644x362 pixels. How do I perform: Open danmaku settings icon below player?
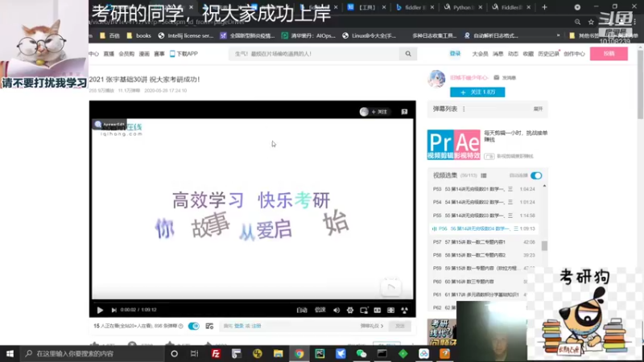click(x=209, y=326)
